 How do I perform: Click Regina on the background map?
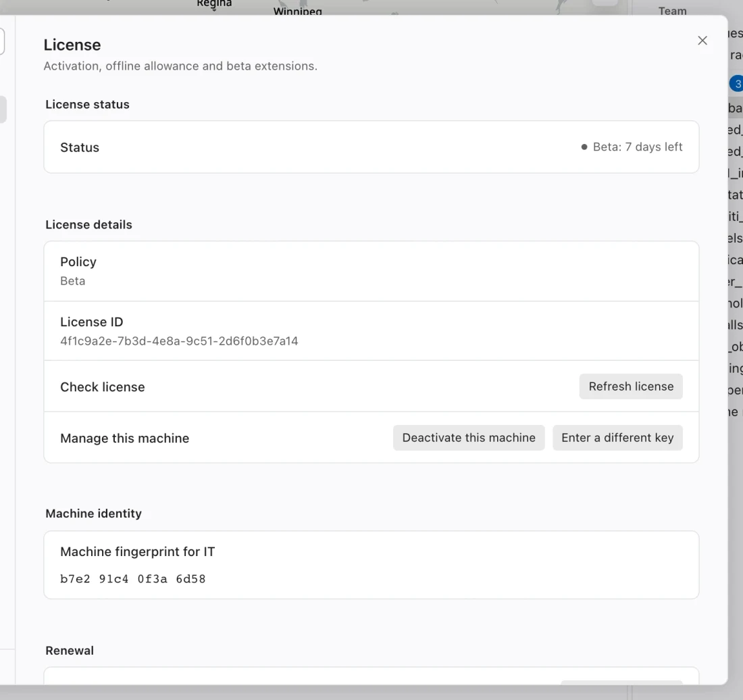point(214,4)
